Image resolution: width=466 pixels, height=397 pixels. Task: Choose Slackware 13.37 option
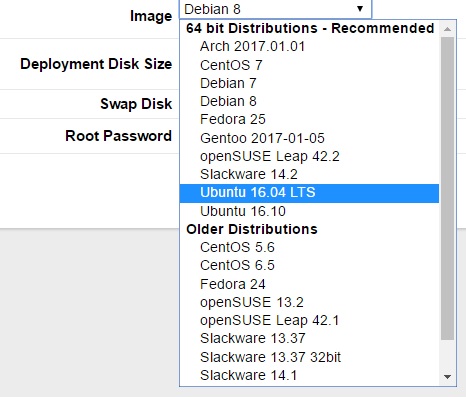tap(309, 339)
